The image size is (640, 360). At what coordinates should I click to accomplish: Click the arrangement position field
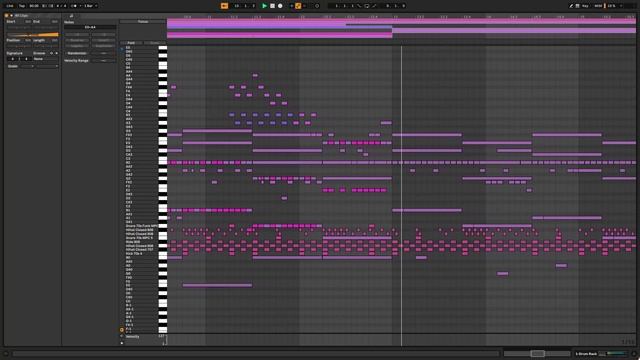[245, 6]
